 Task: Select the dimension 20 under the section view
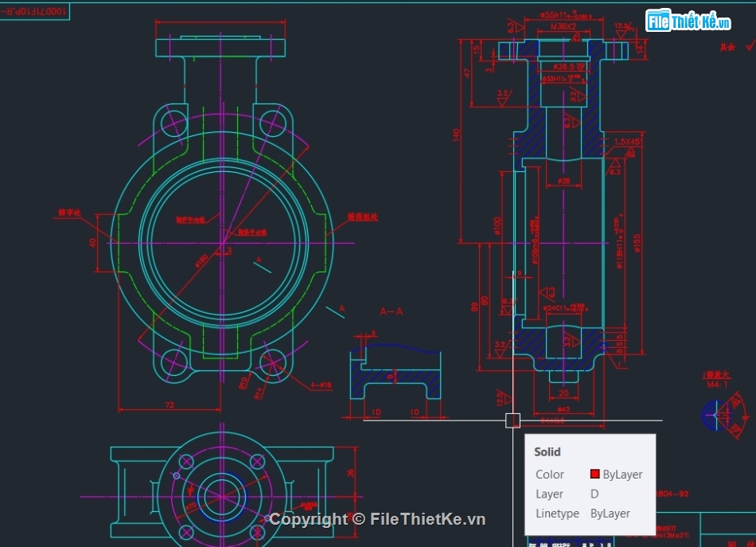click(563, 393)
